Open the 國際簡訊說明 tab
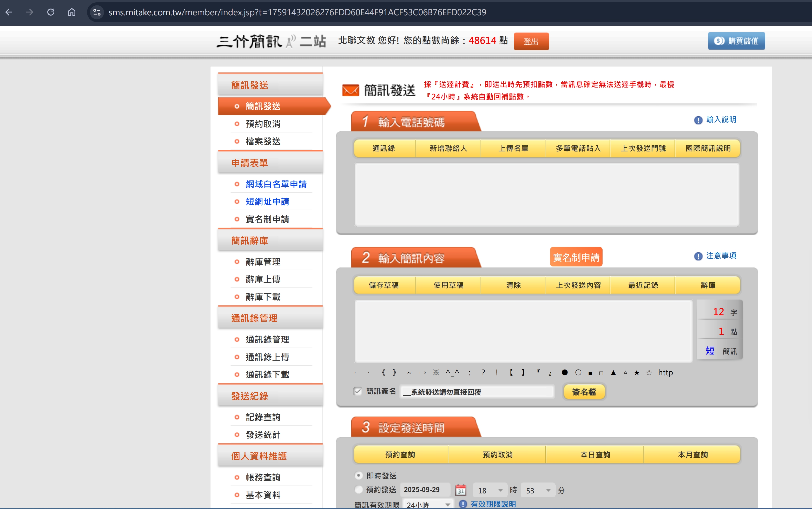 708,148
